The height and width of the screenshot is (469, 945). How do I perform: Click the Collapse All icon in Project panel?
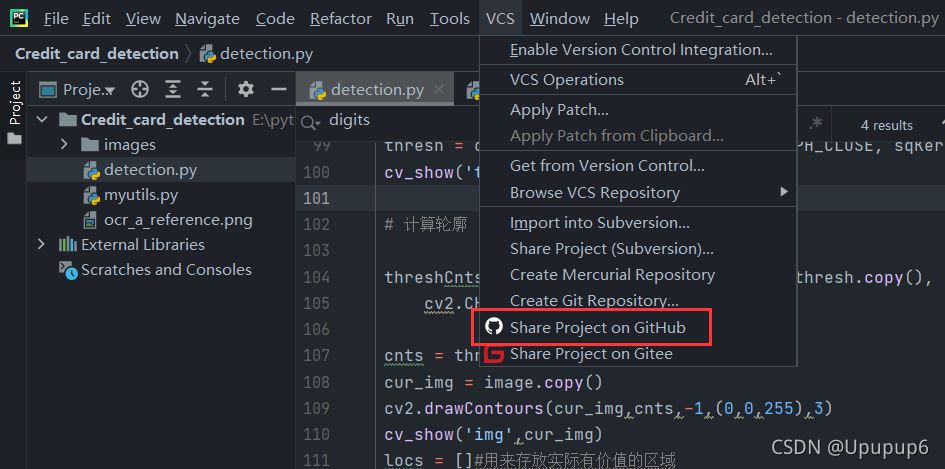click(x=205, y=89)
